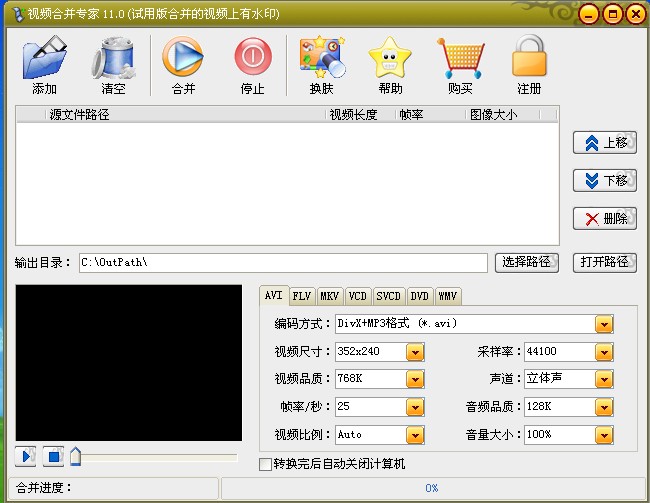Click the 选择路径 button

tap(526, 262)
